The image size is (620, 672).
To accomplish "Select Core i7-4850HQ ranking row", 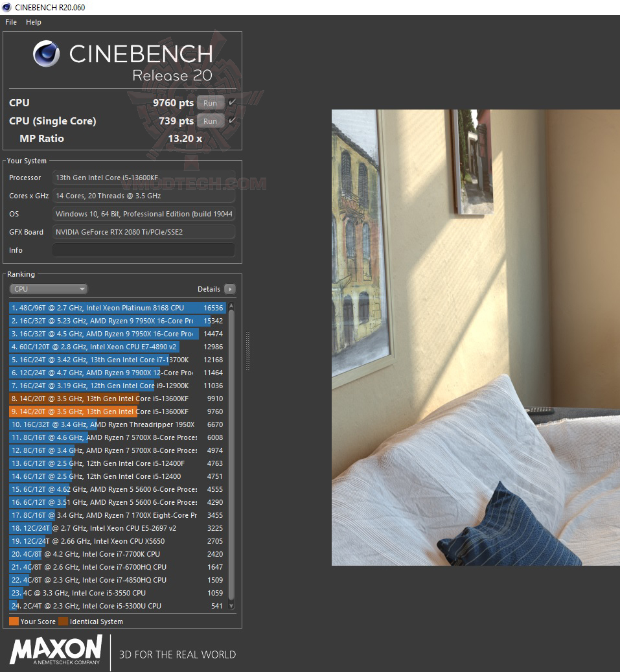I will click(117, 580).
